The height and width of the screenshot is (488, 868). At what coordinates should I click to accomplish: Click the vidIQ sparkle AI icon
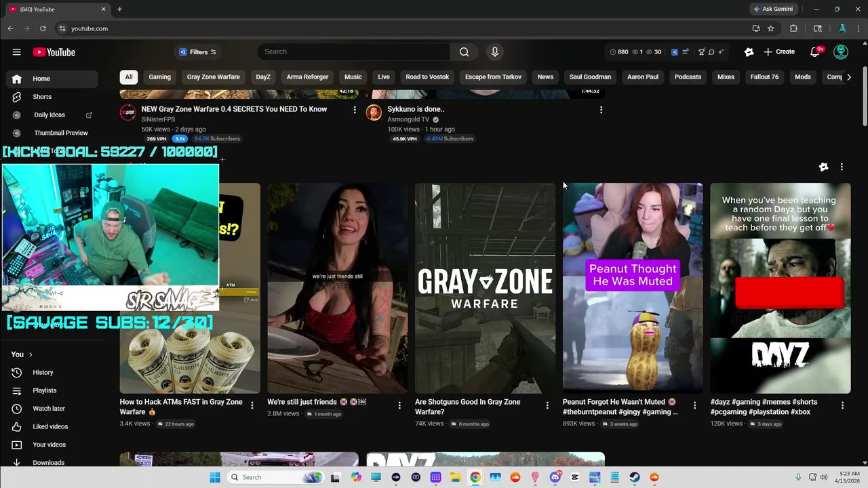[721, 52]
